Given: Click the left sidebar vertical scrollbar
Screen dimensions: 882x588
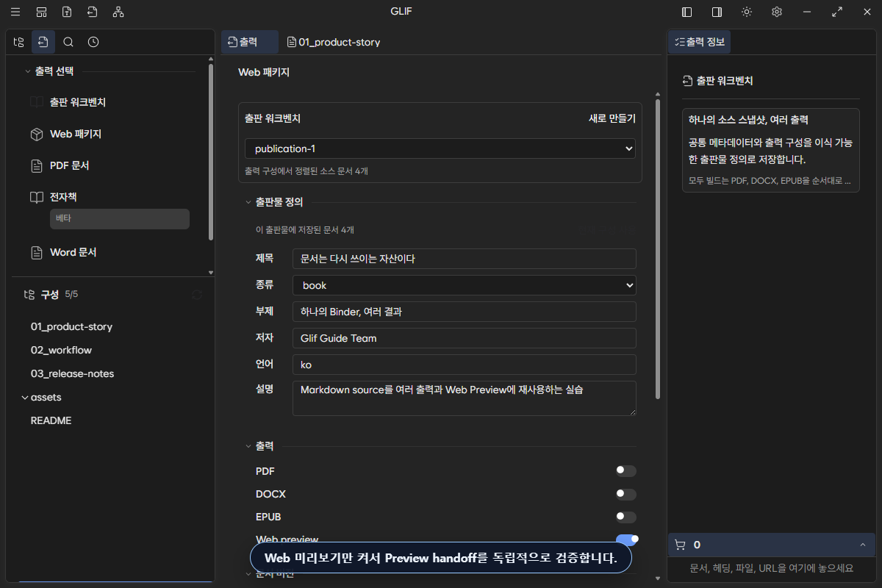Looking at the screenshot, I should [x=212, y=152].
